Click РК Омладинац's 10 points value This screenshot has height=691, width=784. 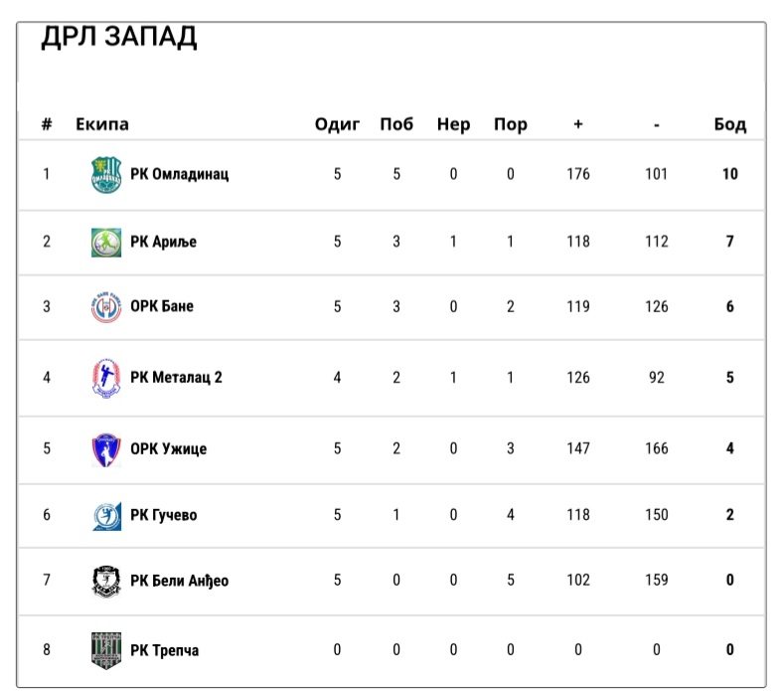[x=730, y=174]
